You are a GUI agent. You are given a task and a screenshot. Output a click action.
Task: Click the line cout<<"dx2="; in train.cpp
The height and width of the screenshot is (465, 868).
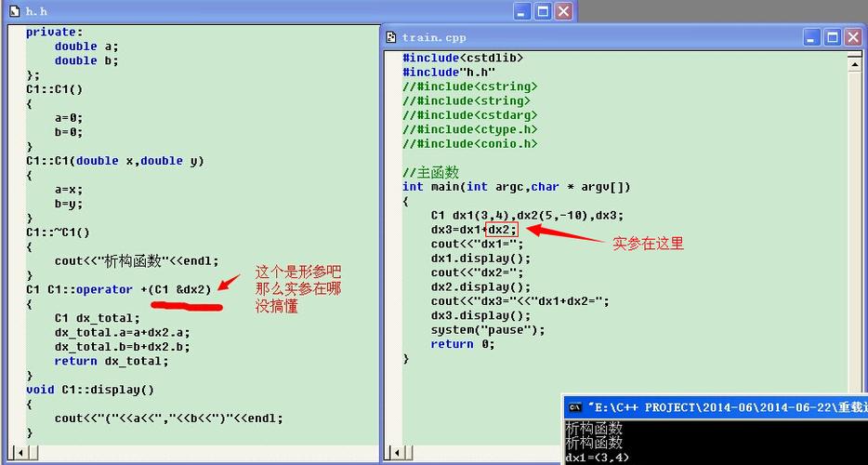pyautogui.click(x=477, y=272)
